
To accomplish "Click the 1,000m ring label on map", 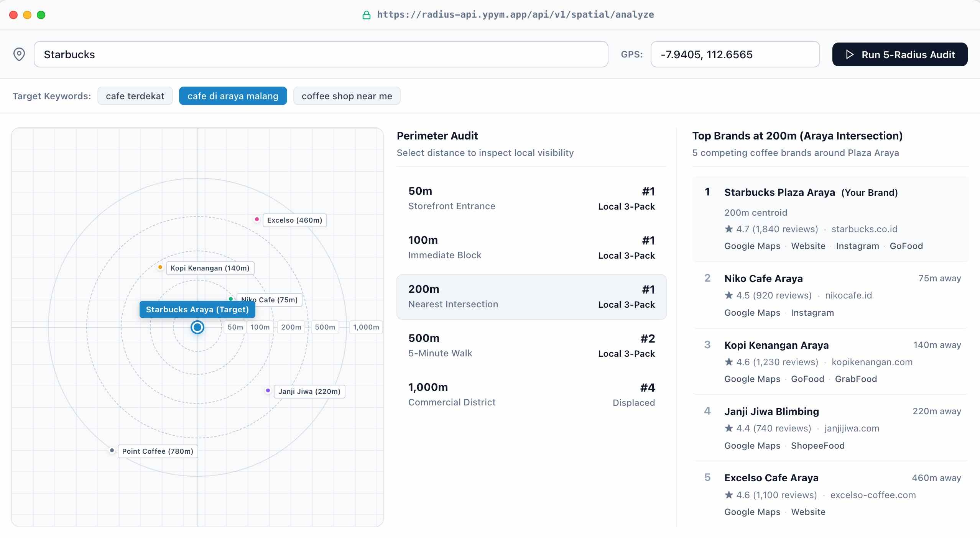I will point(366,327).
